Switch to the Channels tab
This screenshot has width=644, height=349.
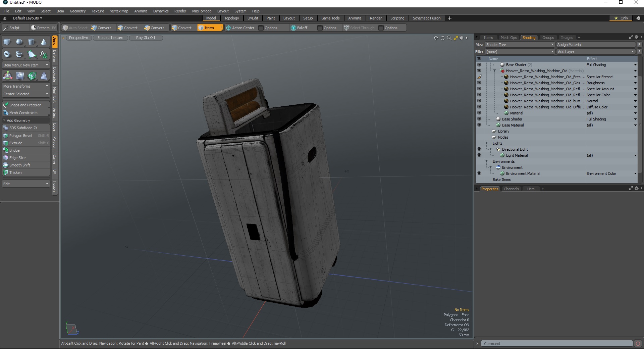(511, 189)
